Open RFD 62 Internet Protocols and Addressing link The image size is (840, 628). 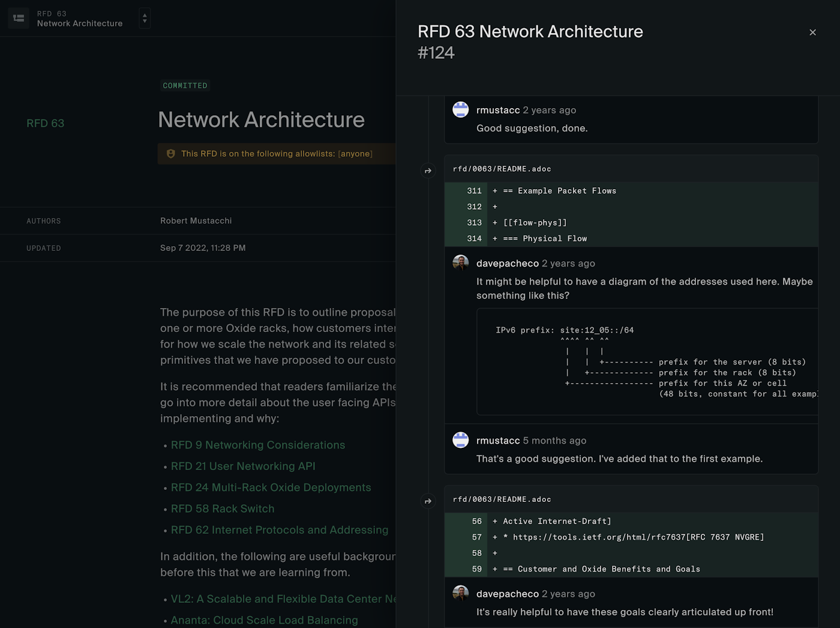279,530
